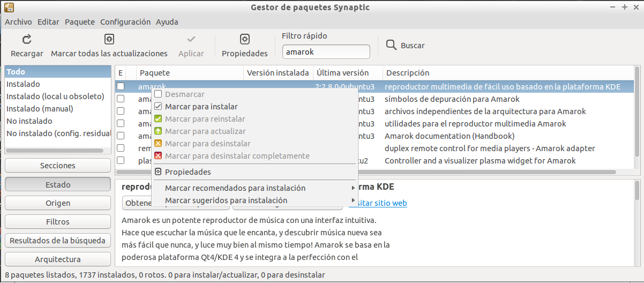Select row 'Amarok documentation (Handbook)' description
Viewport: 644px width, 283px height.
(x=450, y=136)
